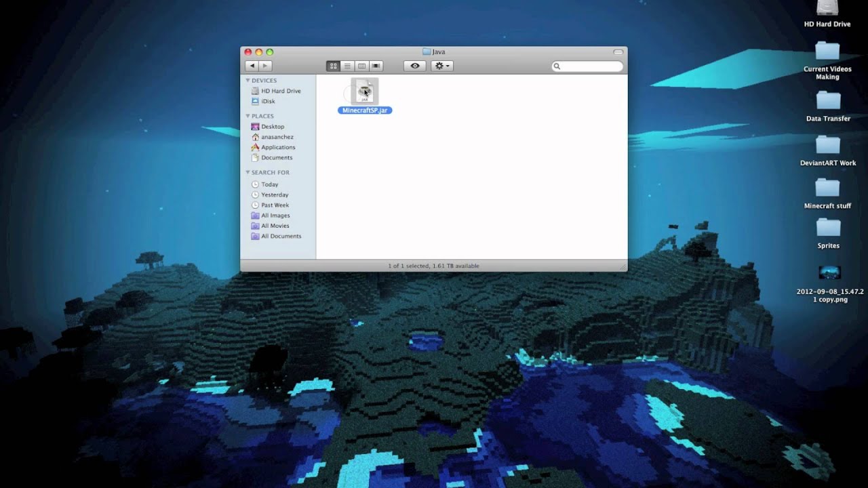Image resolution: width=868 pixels, height=488 pixels.
Task: Open Documents in sidebar
Action: tap(272, 157)
